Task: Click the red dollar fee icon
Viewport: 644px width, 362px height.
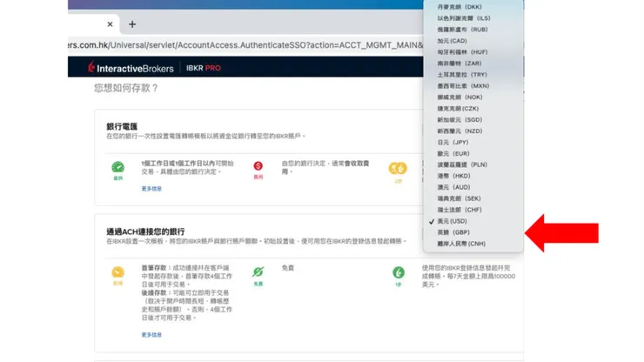Action: pos(258,166)
